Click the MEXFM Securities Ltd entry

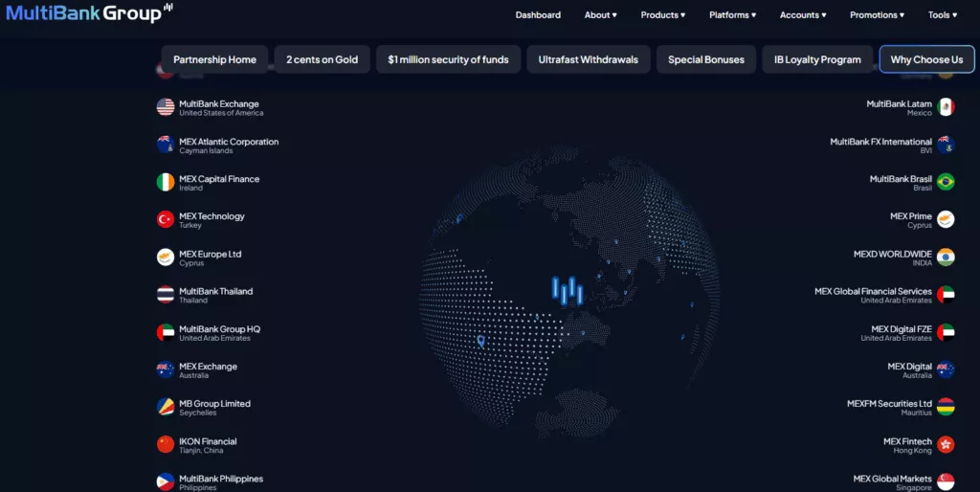(889, 408)
